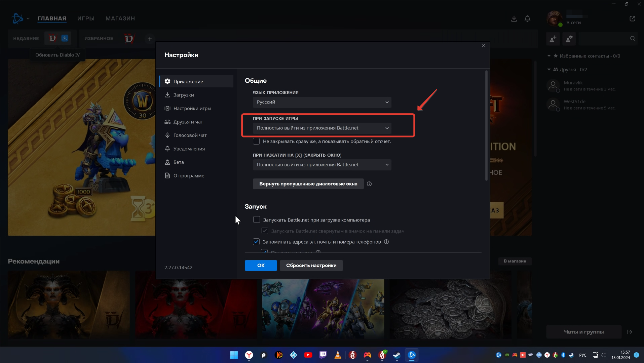
Task: Click info icon next to restore dialogs button
Action: (369, 184)
